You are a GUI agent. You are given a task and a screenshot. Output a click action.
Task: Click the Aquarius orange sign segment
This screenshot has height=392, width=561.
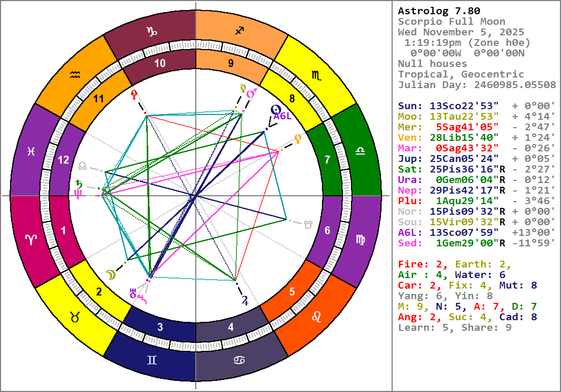(x=75, y=75)
